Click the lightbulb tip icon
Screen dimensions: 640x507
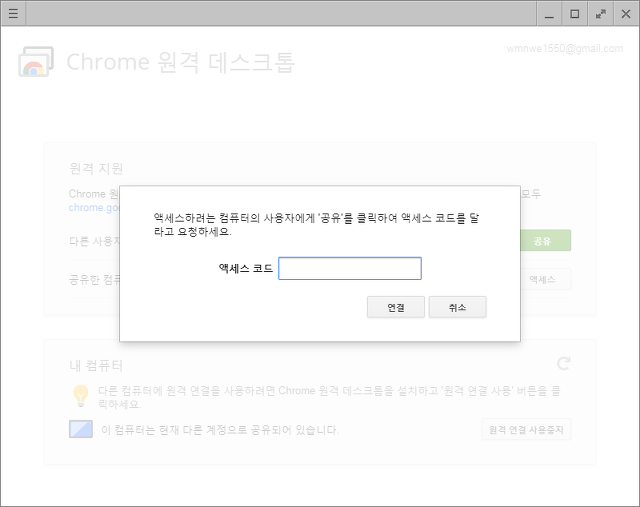pos(80,396)
